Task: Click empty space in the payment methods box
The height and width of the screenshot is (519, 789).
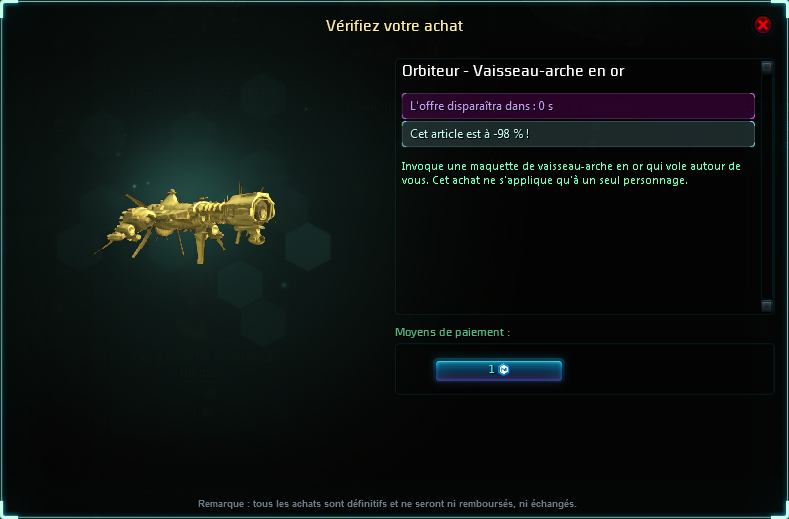Action: 669,369
